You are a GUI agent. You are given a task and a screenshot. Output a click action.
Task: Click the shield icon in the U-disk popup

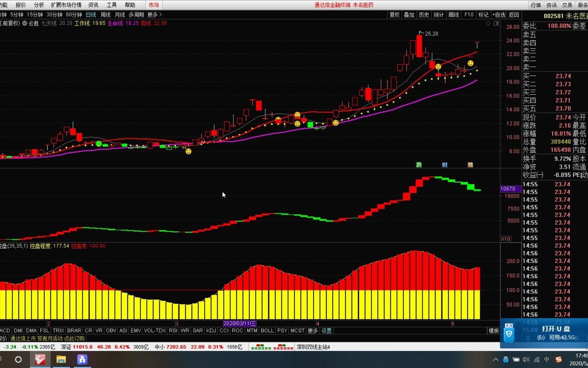(509, 334)
